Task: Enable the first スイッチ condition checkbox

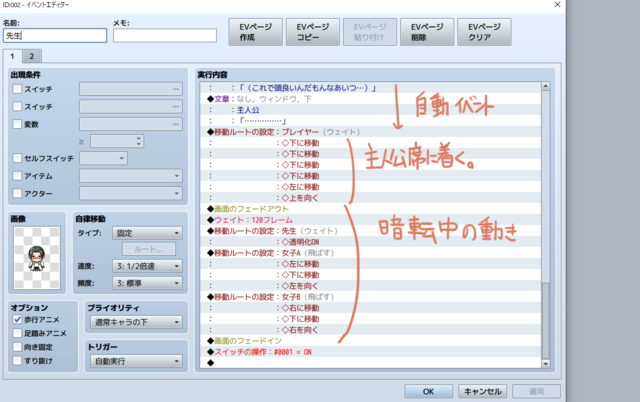Action: (17, 89)
